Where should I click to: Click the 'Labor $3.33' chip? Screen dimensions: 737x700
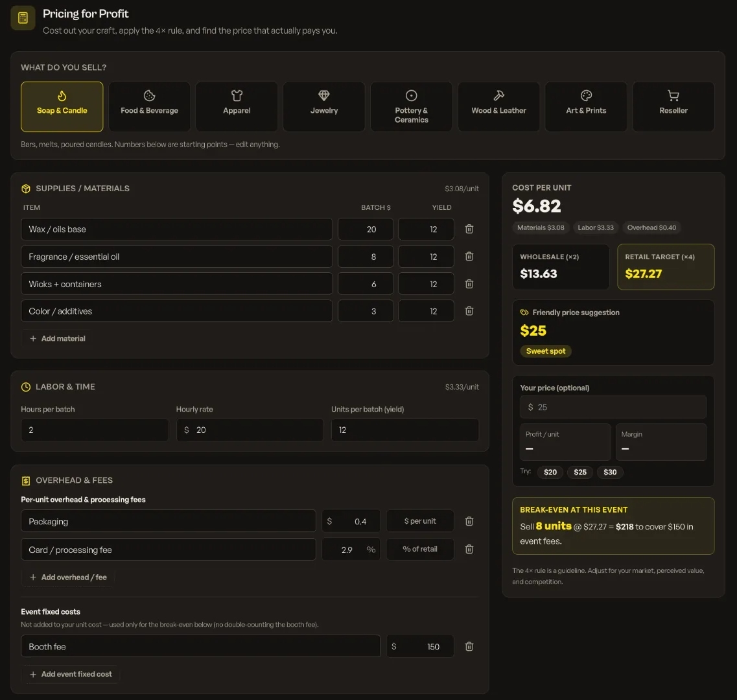[596, 227]
